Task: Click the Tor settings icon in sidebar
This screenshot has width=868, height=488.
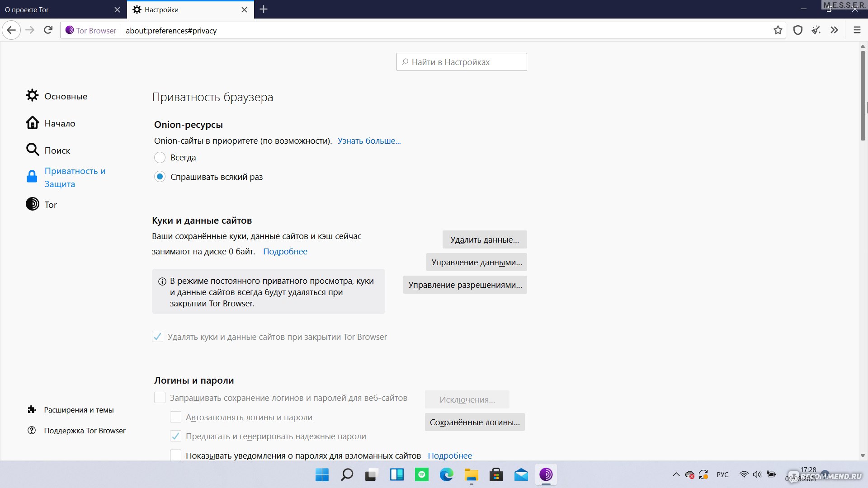Action: [x=33, y=204]
